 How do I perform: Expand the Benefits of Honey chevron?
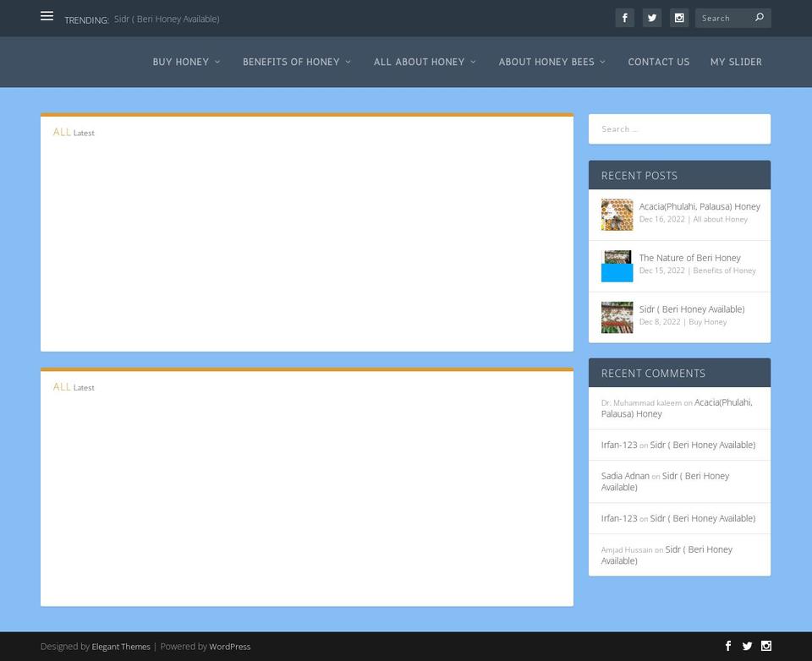[x=348, y=62]
